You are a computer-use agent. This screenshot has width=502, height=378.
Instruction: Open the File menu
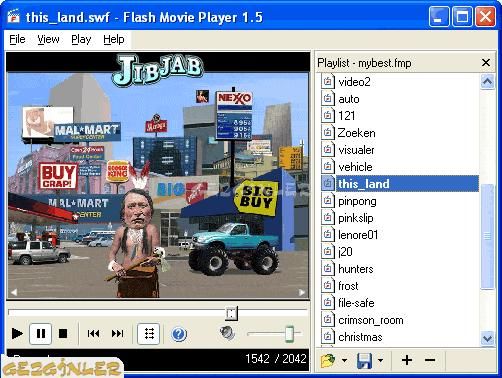(x=17, y=39)
